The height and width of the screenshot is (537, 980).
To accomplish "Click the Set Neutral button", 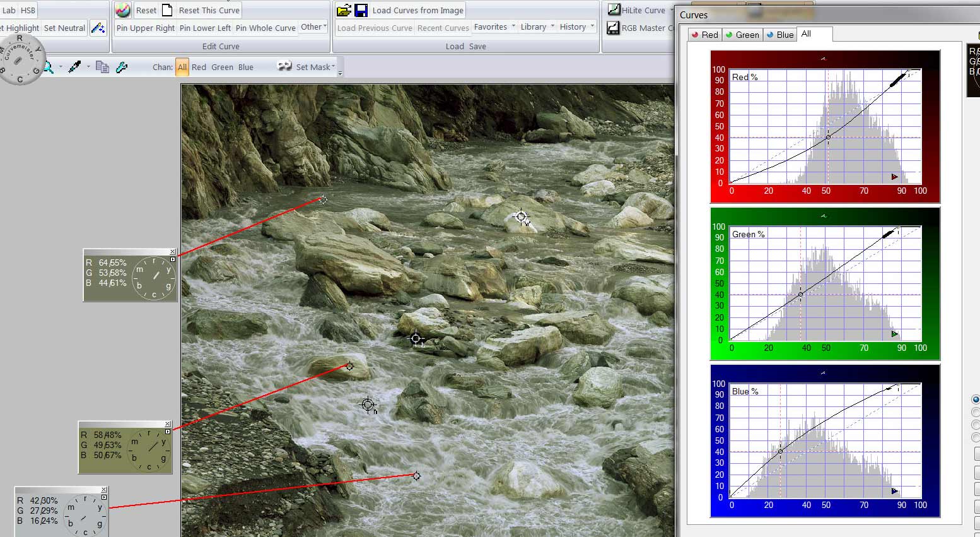I will [64, 28].
